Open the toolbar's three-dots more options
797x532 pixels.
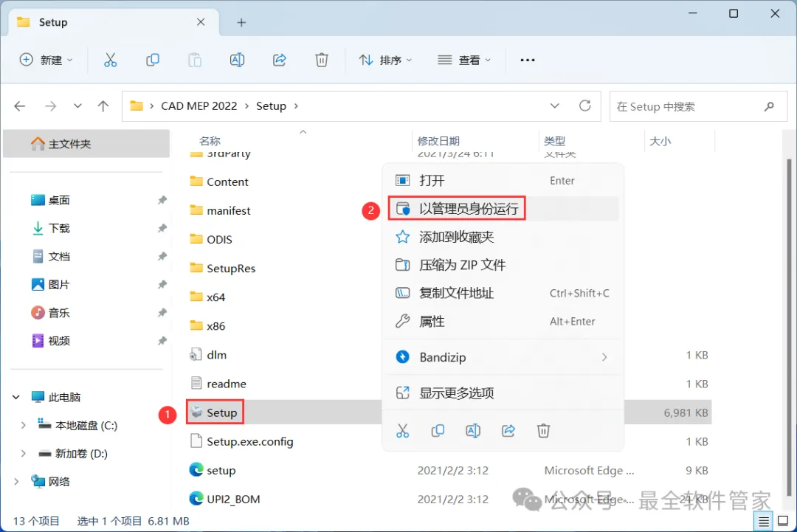(x=528, y=60)
